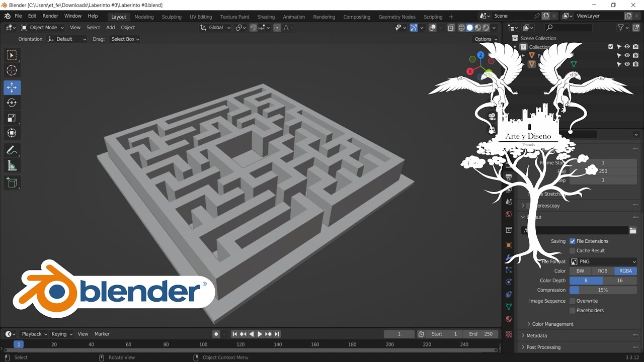
Task: Select the RGB color mode button
Action: coord(603,271)
